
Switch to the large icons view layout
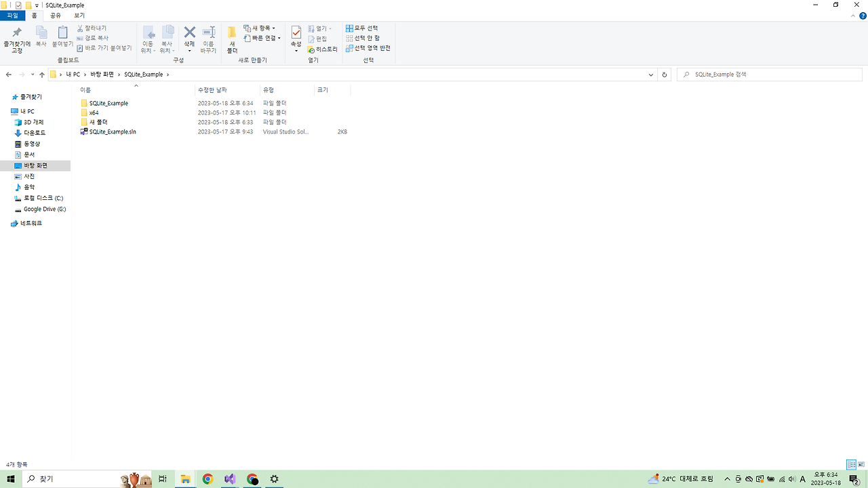pyautogui.click(x=861, y=464)
